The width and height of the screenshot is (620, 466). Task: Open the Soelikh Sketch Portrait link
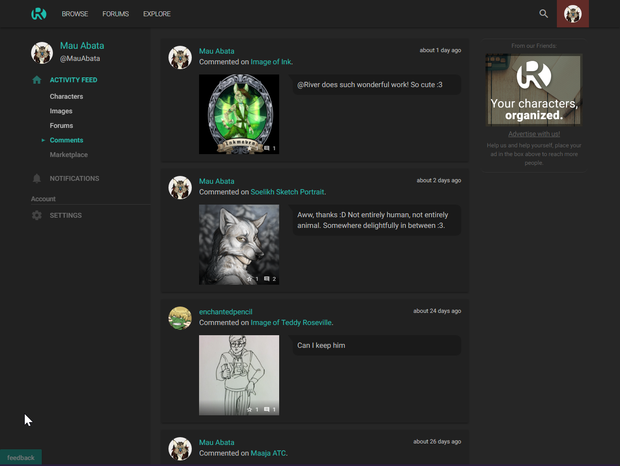coord(287,192)
